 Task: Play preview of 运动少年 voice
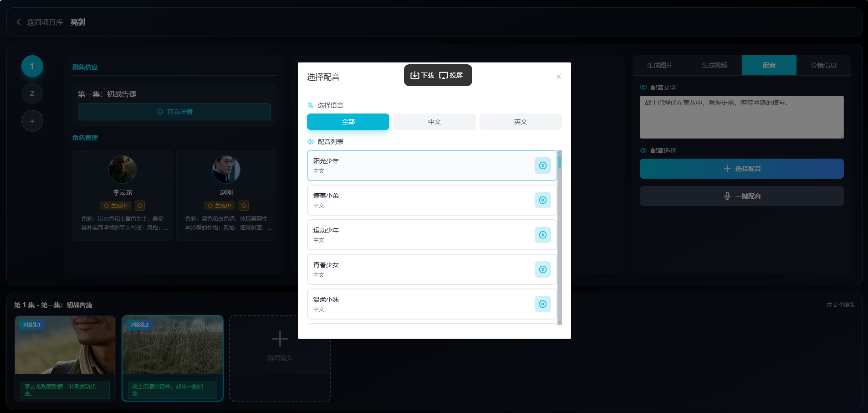(542, 235)
